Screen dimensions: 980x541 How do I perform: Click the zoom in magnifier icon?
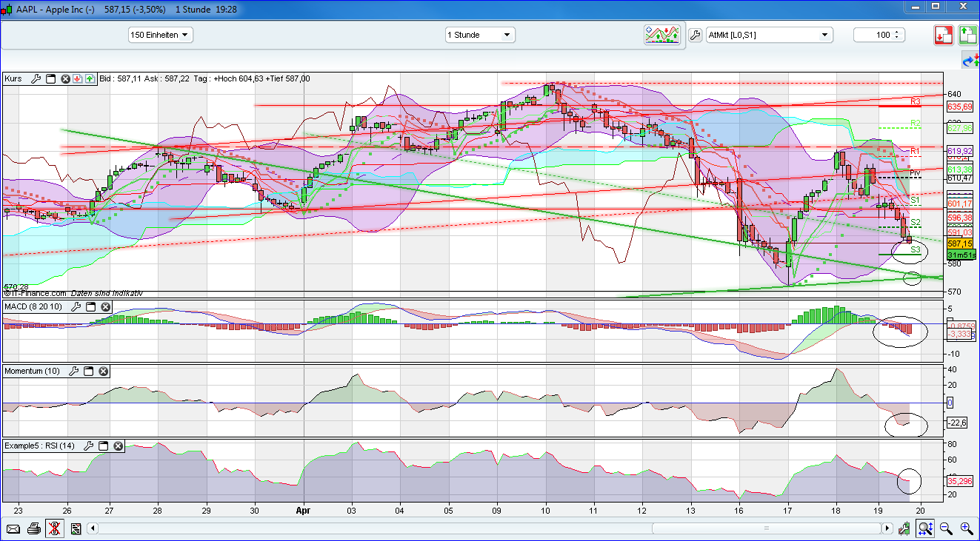click(x=967, y=528)
